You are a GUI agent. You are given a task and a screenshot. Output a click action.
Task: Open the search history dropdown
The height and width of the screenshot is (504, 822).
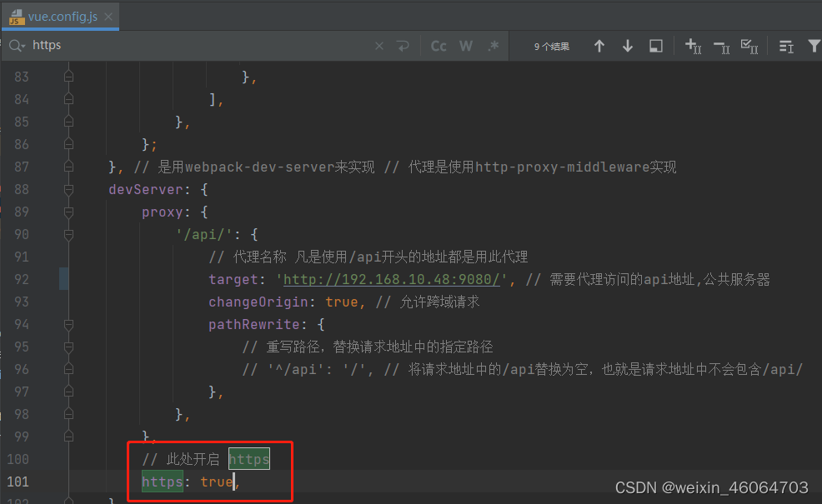[18, 45]
